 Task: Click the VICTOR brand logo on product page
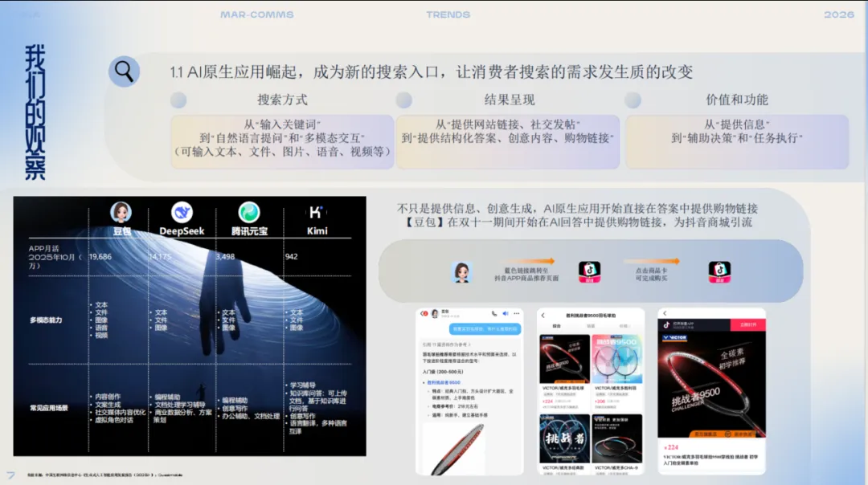pyautogui.click(x=674, y=337)
